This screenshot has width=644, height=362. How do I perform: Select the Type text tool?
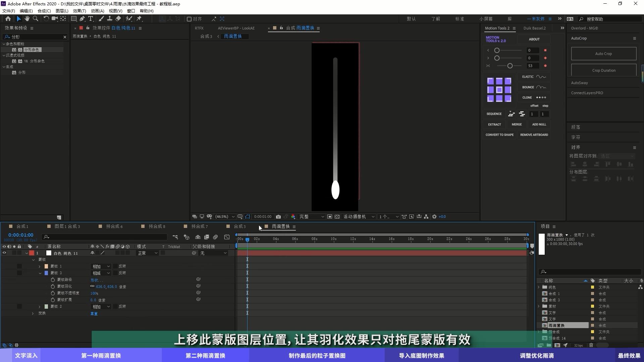pos(91,19)
